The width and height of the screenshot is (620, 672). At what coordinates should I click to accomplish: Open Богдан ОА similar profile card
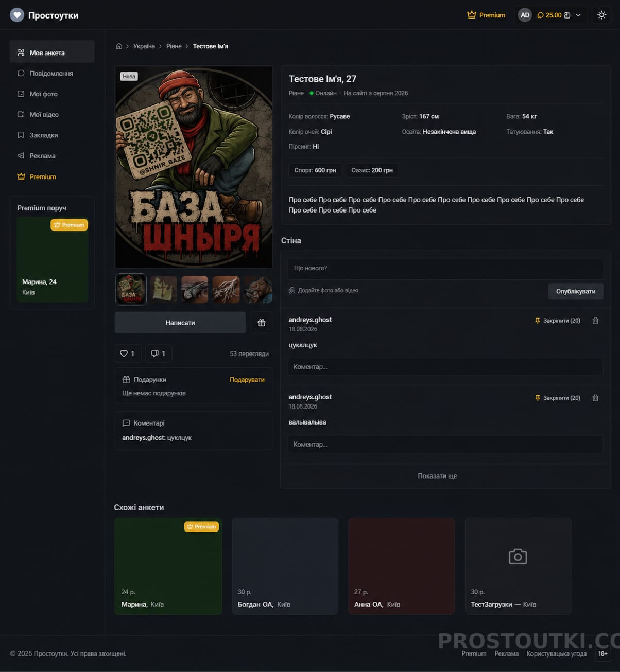285,566
